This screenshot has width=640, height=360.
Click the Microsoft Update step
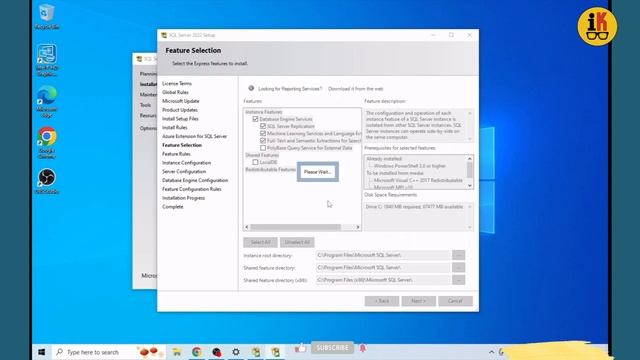[181, 101]
